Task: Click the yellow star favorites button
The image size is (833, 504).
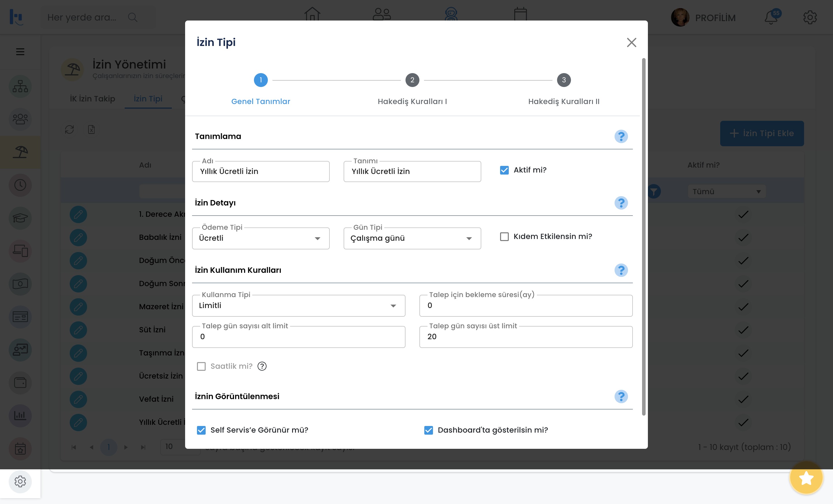Action: point(806,478)
